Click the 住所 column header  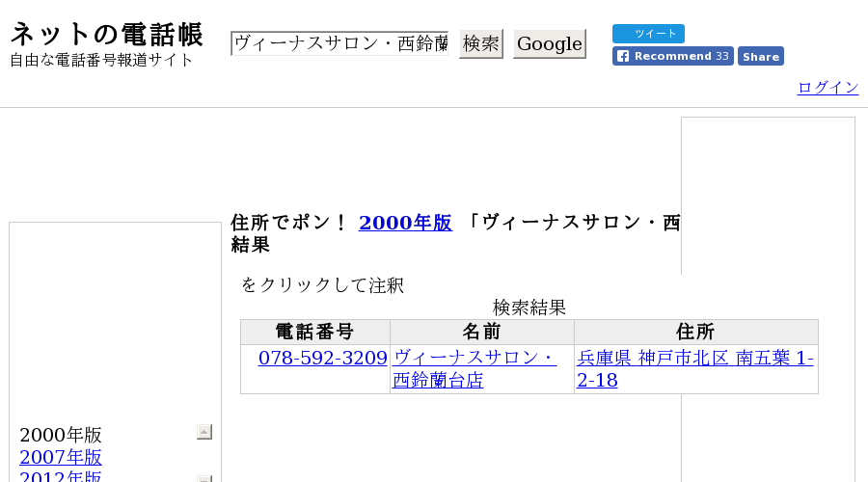695,332
